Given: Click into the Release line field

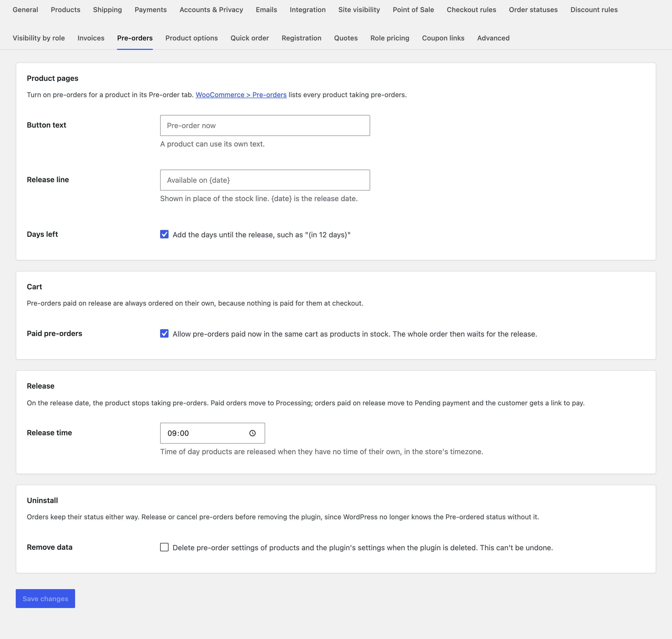Looking at the screenshot, I should 265,180.
